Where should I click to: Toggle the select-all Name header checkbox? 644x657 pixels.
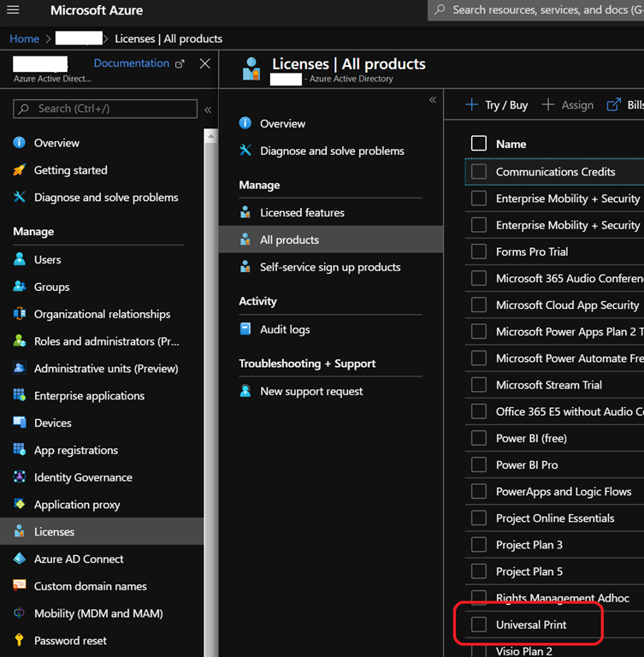click(479, 144)
